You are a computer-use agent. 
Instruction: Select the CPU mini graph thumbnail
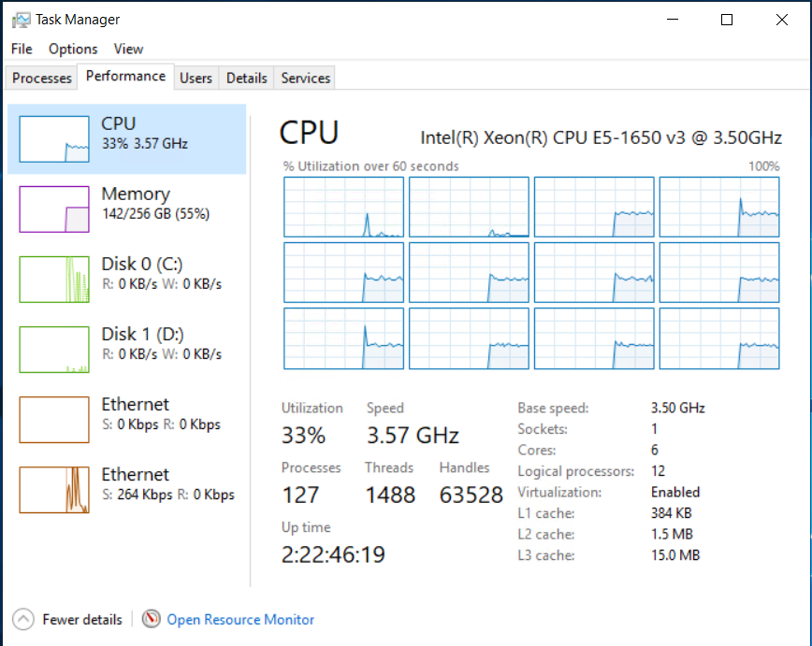54,139
